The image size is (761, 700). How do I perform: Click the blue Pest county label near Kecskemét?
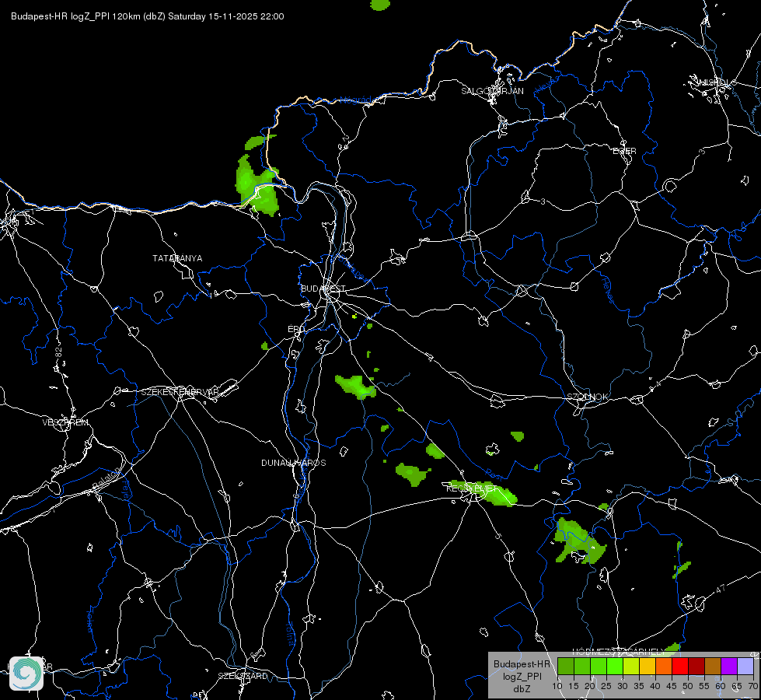(x=495, y=473)
